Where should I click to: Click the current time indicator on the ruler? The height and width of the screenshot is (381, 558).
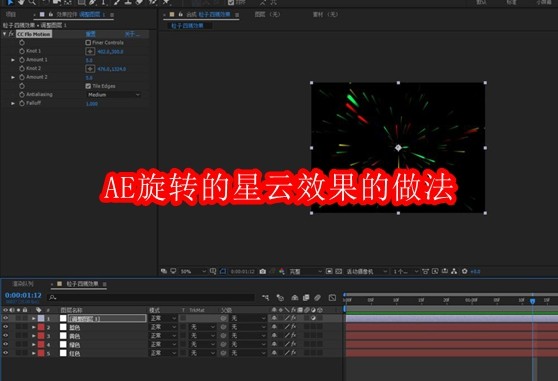pos(532,301)
